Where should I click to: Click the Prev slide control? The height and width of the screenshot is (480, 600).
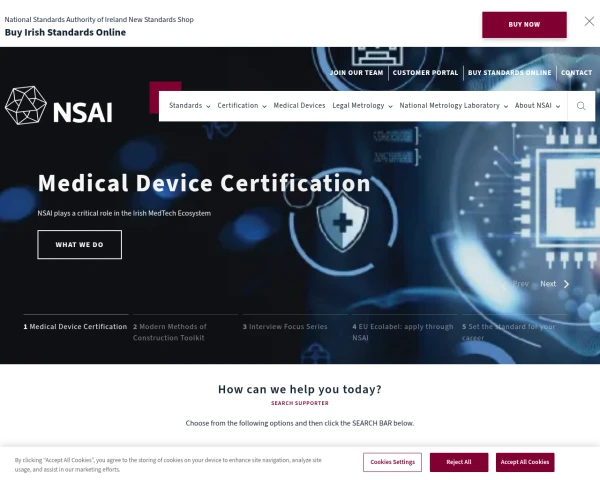click(x=515, y=284)
